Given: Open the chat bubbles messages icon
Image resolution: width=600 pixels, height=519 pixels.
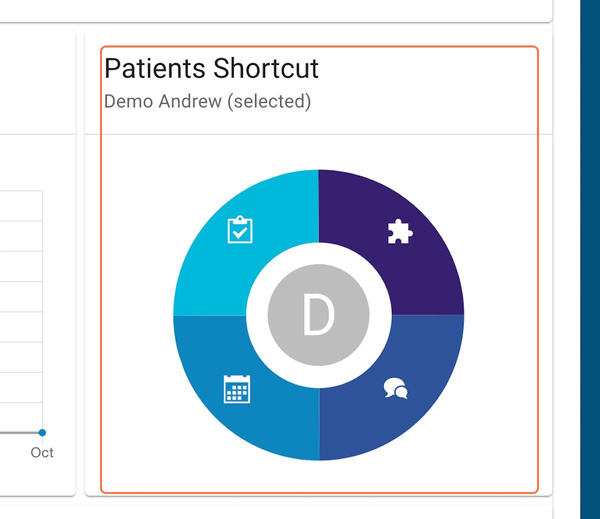Looking at the screenshot, I should 396,388.
